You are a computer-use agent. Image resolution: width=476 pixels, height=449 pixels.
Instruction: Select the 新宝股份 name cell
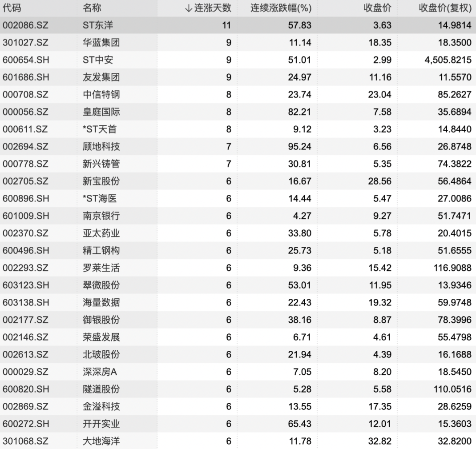(101, 181)
